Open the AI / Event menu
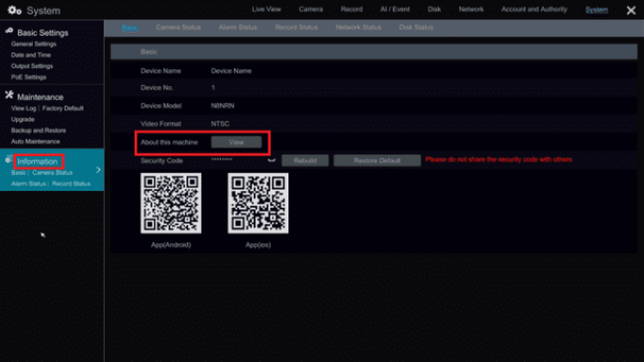Viewport: 644px width, 362px height. coord(395,9)
